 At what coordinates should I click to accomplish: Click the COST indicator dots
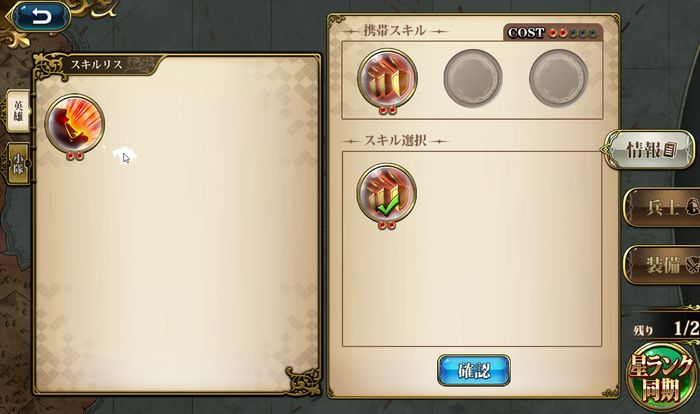[572, 33]
